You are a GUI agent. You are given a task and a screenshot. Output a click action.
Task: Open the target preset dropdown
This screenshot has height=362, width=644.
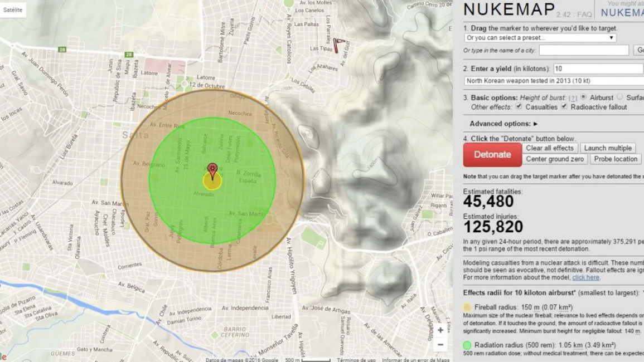(540, 38)
